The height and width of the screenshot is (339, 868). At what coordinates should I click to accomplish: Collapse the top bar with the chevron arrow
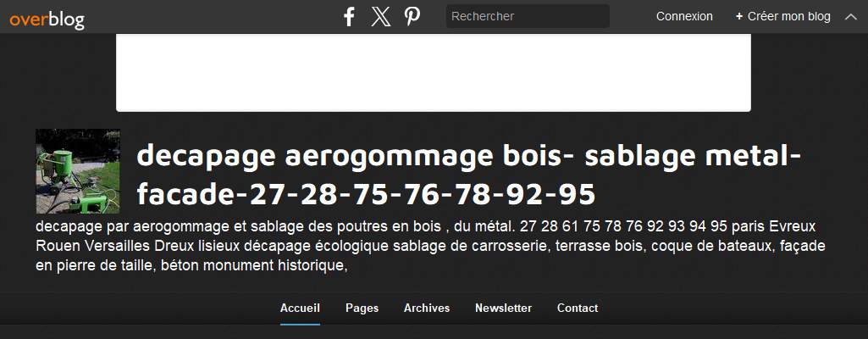point(851,17)
